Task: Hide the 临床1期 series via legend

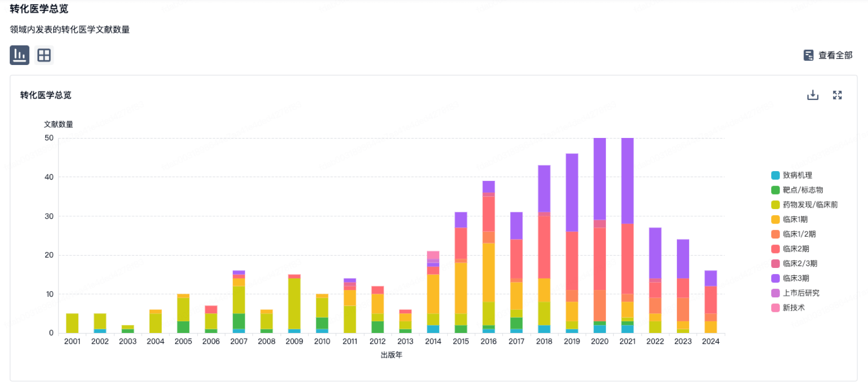Action: point(795,219)
